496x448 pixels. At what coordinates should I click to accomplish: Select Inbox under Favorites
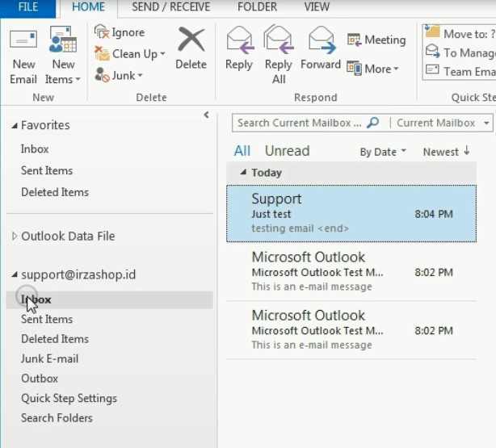click(x=35, y=149)
